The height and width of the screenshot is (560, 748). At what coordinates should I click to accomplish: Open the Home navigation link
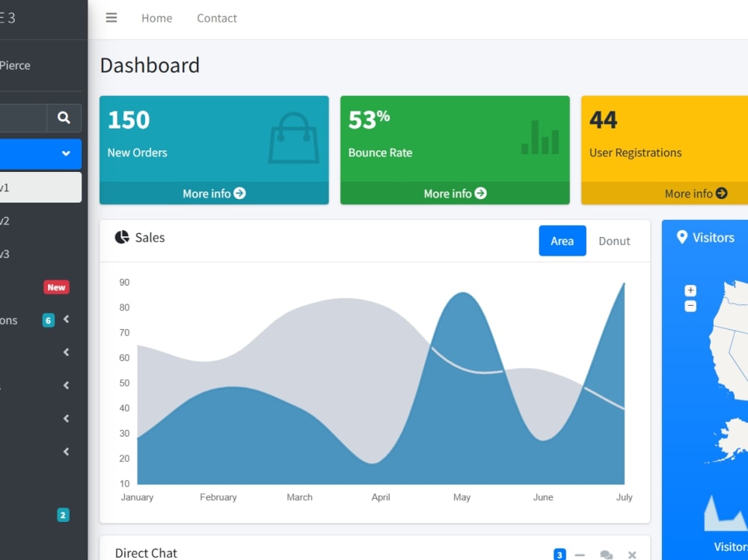coord(157,18)
